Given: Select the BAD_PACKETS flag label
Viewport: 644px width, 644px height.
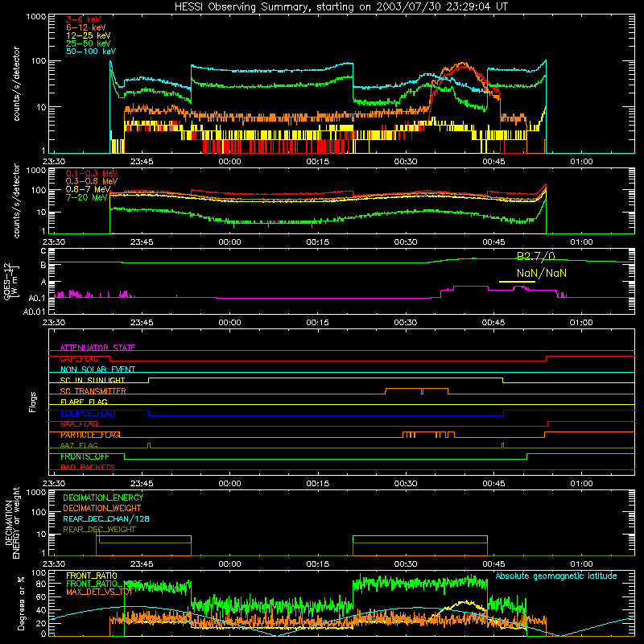Looking at the screenshot, I should point(88,467).
